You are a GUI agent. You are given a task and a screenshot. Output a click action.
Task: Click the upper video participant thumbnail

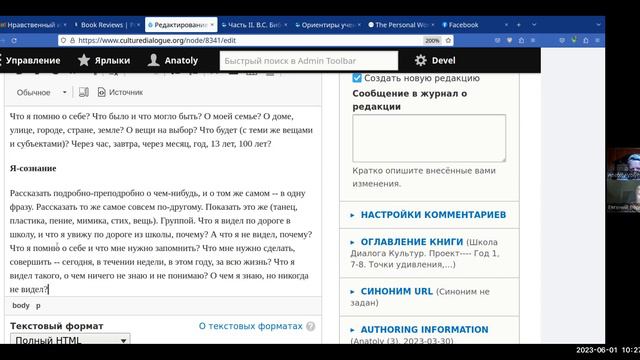(623, 164)
